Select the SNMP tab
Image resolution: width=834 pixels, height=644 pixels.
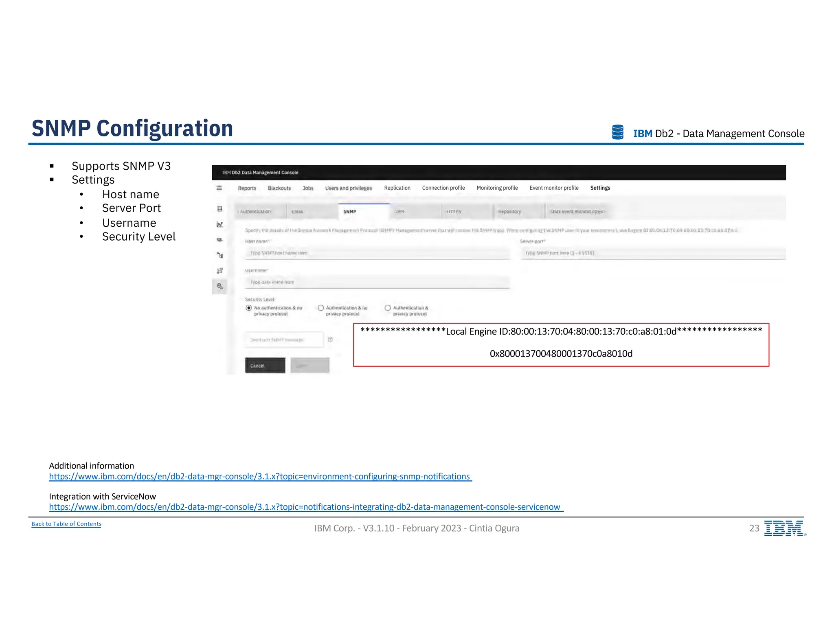click(364, 212)
